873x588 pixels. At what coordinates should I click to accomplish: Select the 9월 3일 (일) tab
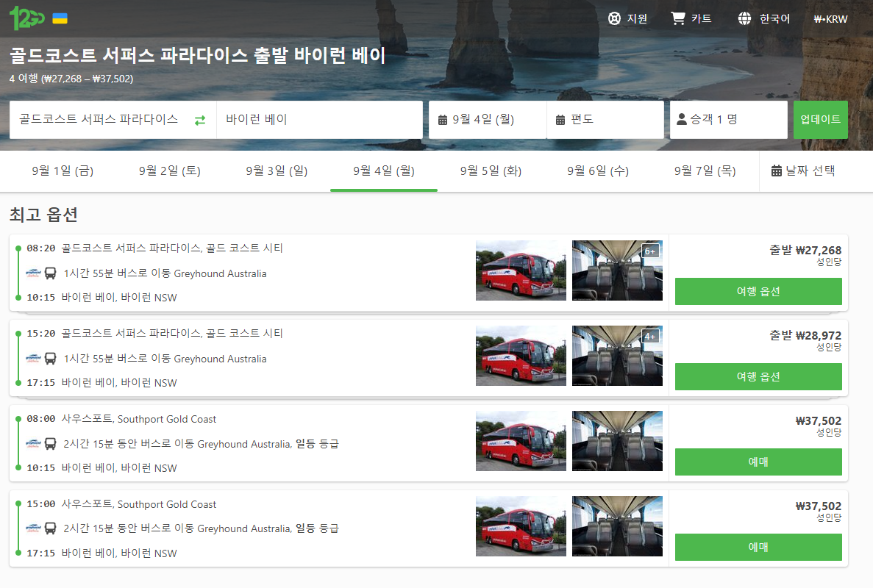(277, 171)
